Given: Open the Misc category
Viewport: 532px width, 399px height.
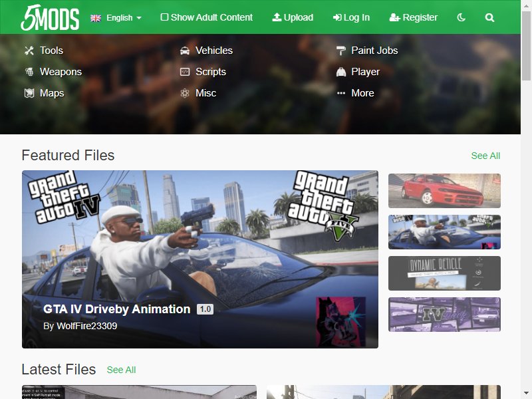Looking at the screenshot, I should 206,93.
